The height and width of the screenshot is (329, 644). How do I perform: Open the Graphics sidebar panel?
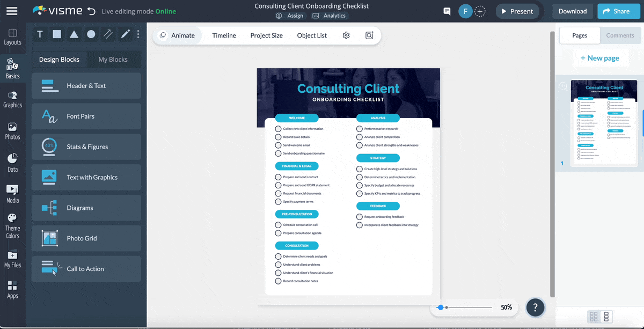[x=12, y=99]
